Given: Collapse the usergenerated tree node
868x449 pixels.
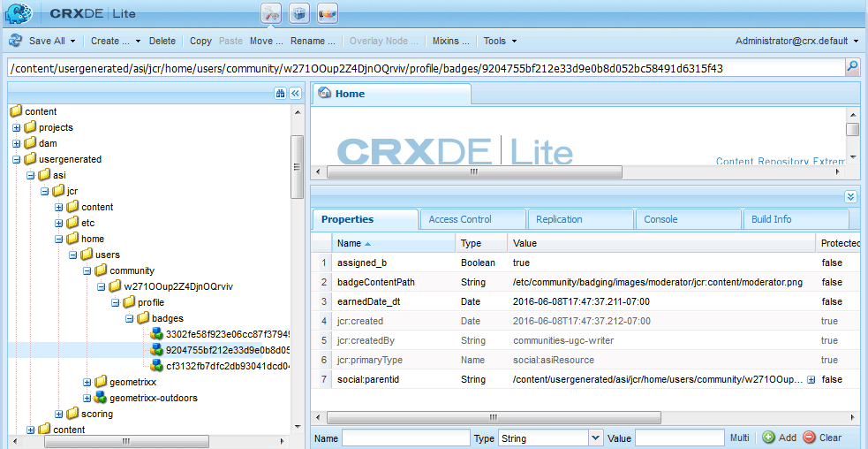Looking at the screenshot, I should pyautogui.click(x=17, y=159).
